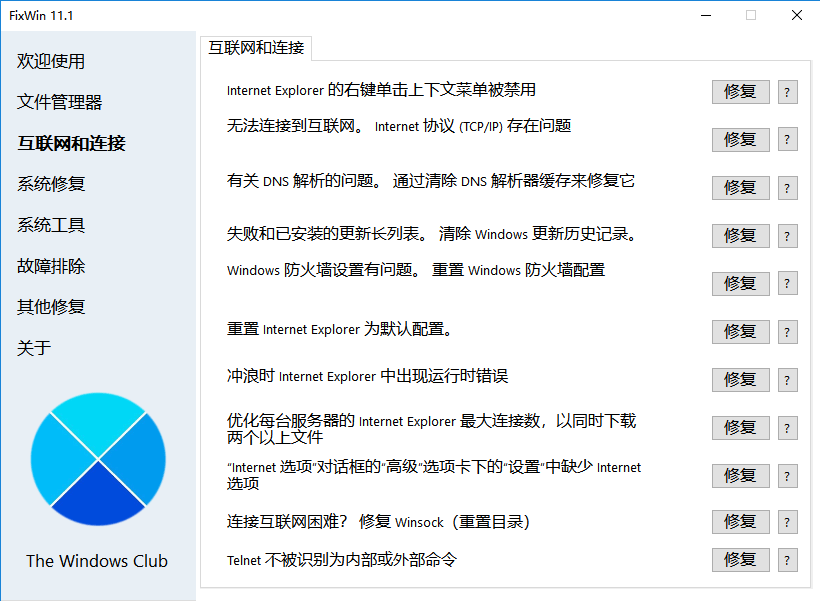This screenshot has width=820, height=601.
Task: Click The Windows Club logo
Action: pyautogui.click(x=97, y=458)
